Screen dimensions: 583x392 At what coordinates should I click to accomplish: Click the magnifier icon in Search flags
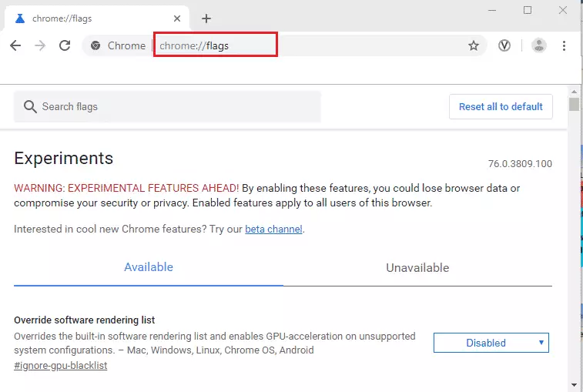pyautogui.click(x=30, y=107)
